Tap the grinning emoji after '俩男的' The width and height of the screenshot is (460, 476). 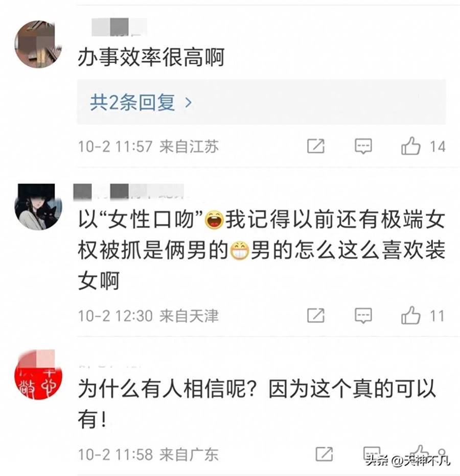pos(240,250)
